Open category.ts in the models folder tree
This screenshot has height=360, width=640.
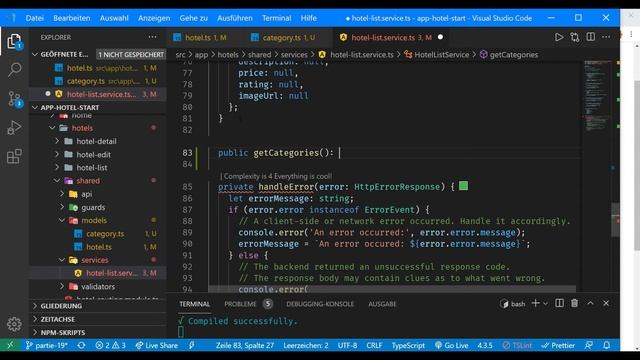[x=105, y=234]
